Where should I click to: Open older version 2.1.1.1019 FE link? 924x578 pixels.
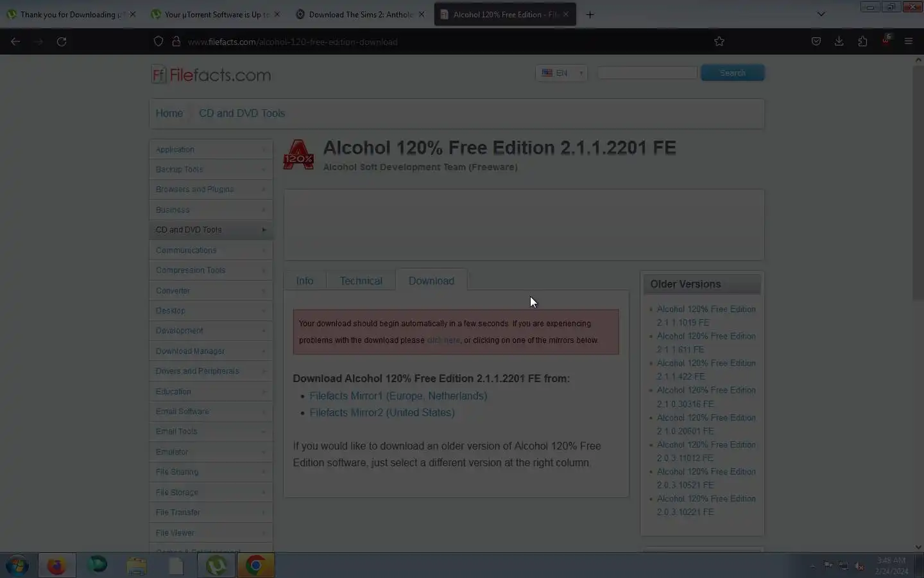click(x=706, y=316)
